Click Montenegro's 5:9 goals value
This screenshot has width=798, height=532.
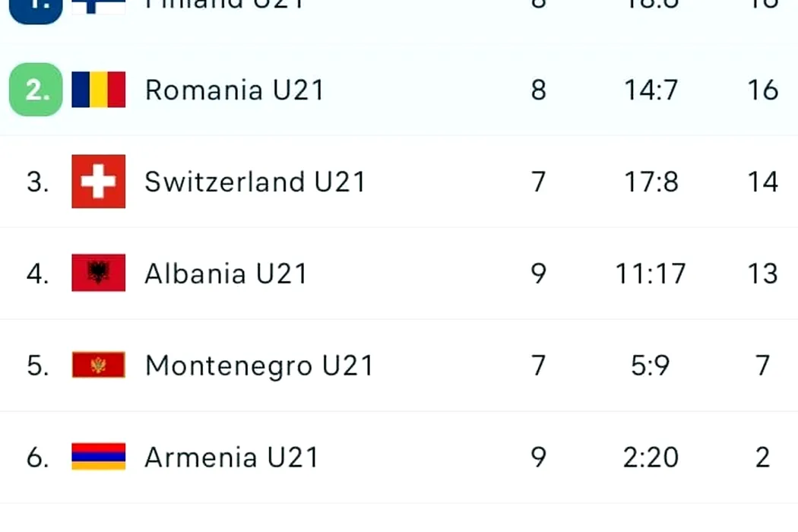pos(651,365)
